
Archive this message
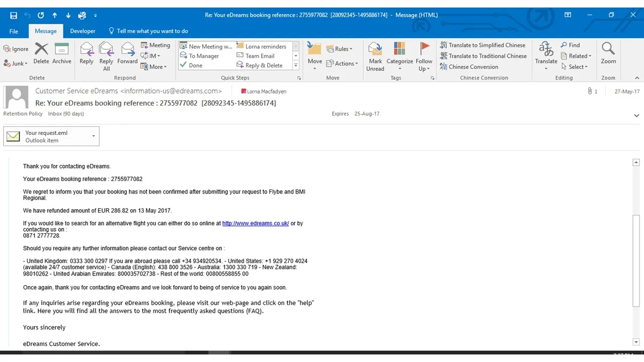click(x=61, y=53)
